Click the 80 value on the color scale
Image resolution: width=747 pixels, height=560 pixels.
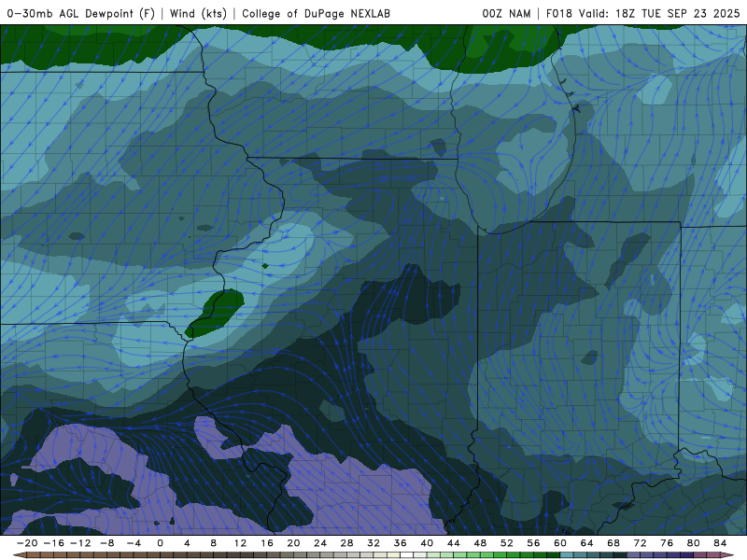pyautogui.click(x=694, y=543)
